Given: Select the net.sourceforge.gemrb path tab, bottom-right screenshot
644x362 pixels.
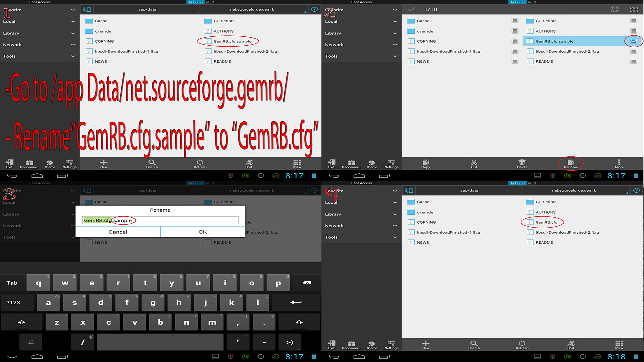Looking at the screenshot, I should coord(574,190).
